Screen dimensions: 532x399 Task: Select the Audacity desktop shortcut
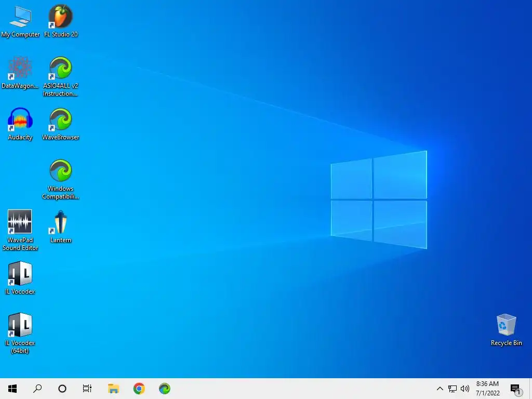click(20, 124)
